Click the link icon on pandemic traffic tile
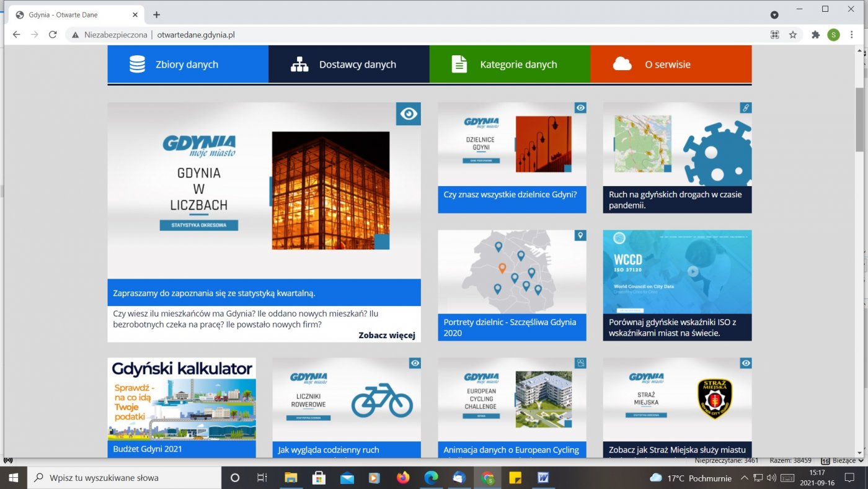Screen dimensions: 868x489 click(746, 108)
